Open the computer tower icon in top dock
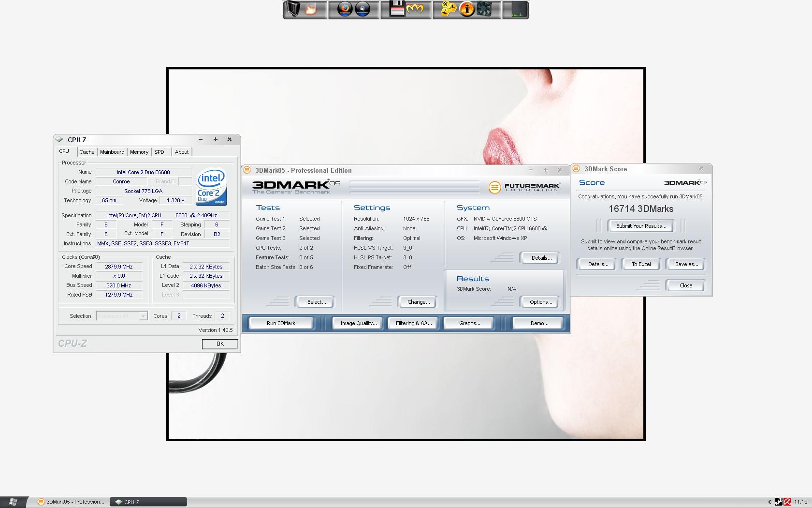The height and width of the screenshot is (508, 812). click(x=293, y=9)
